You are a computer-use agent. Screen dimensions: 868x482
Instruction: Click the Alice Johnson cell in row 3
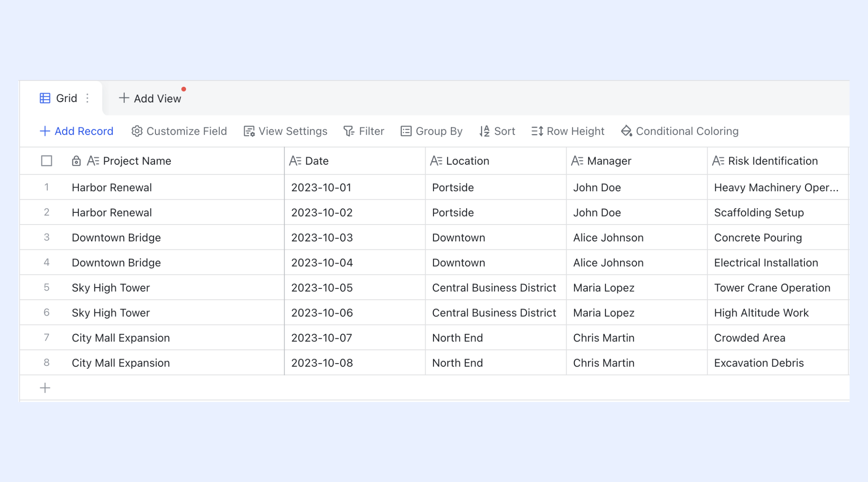(637, 237)
